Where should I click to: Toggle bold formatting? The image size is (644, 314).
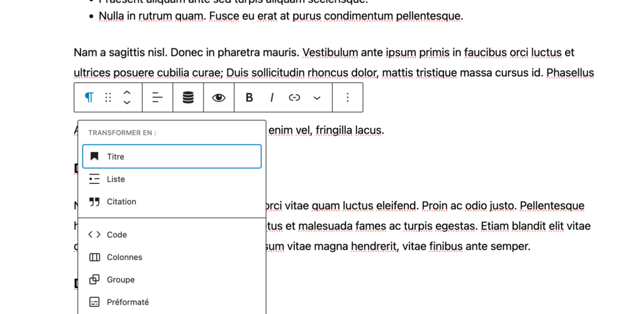click(249, 97)
